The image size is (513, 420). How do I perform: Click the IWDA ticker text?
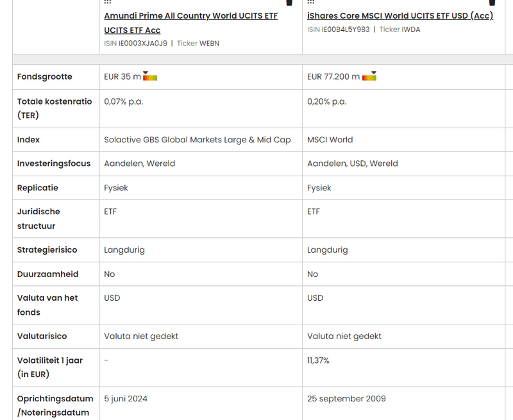point(411,29)
